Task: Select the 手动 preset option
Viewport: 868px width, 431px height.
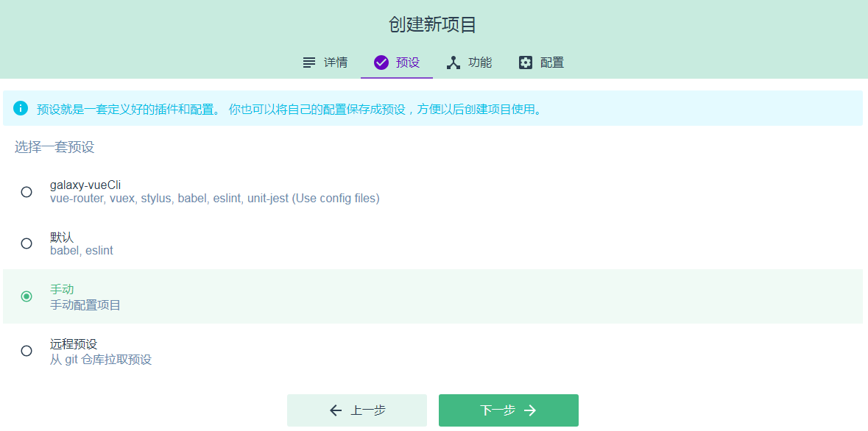Action: tap(27, 297)
